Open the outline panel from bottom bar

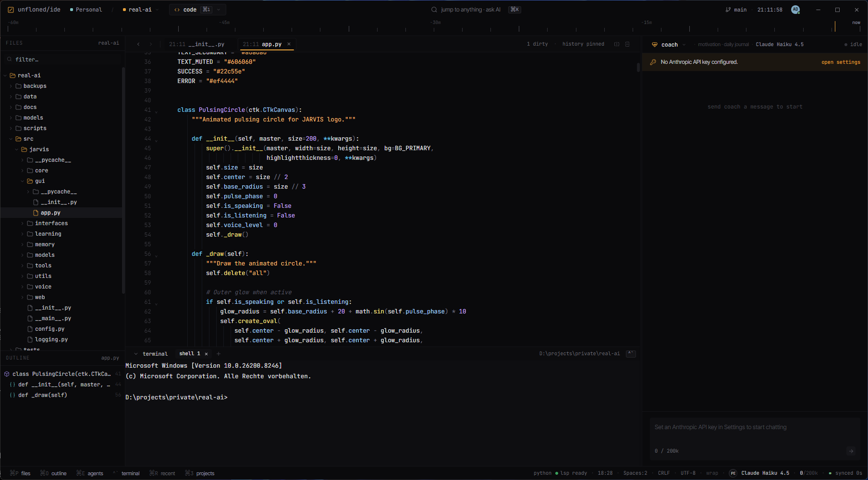click(53, 473)
